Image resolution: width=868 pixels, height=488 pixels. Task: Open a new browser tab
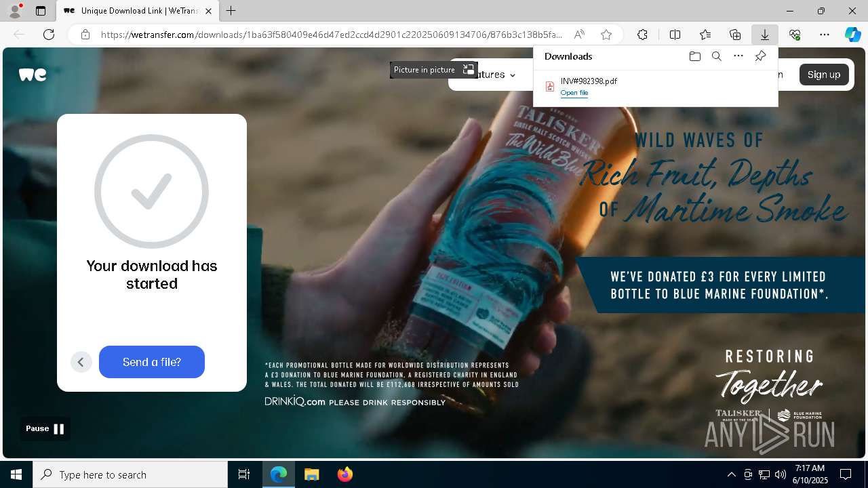point(231,11)
